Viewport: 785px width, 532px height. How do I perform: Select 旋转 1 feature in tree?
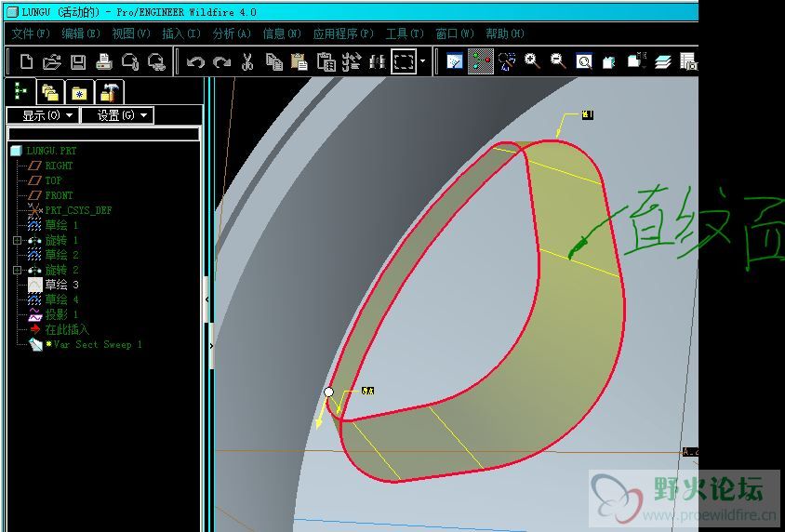[61, 240]
